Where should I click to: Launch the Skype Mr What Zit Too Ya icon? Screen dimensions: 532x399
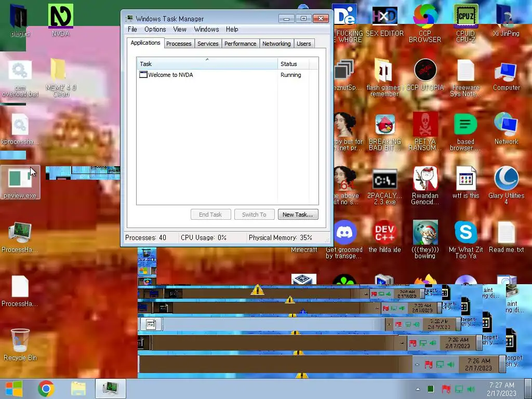pyautogui.click(x=466, y=240)
